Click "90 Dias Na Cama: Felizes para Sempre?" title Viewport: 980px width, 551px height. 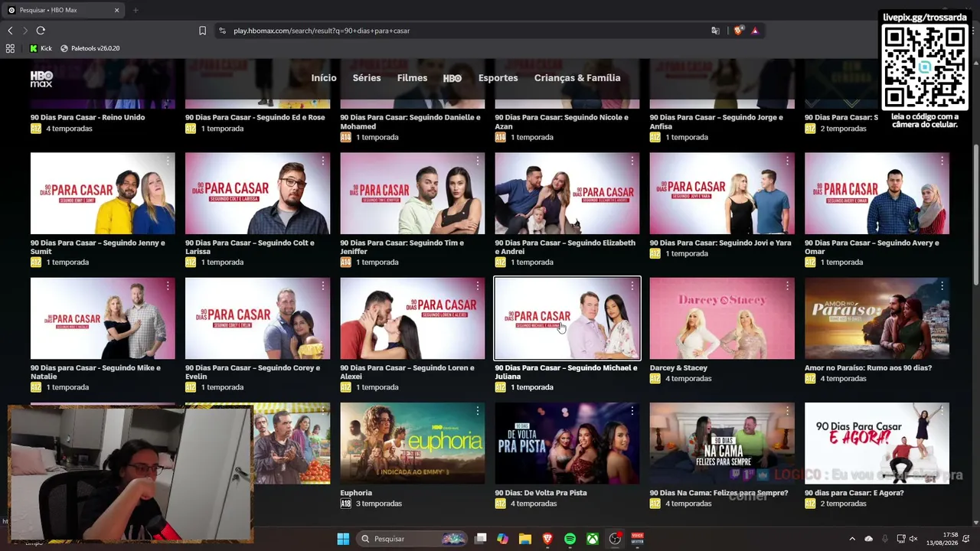(719, 494)
